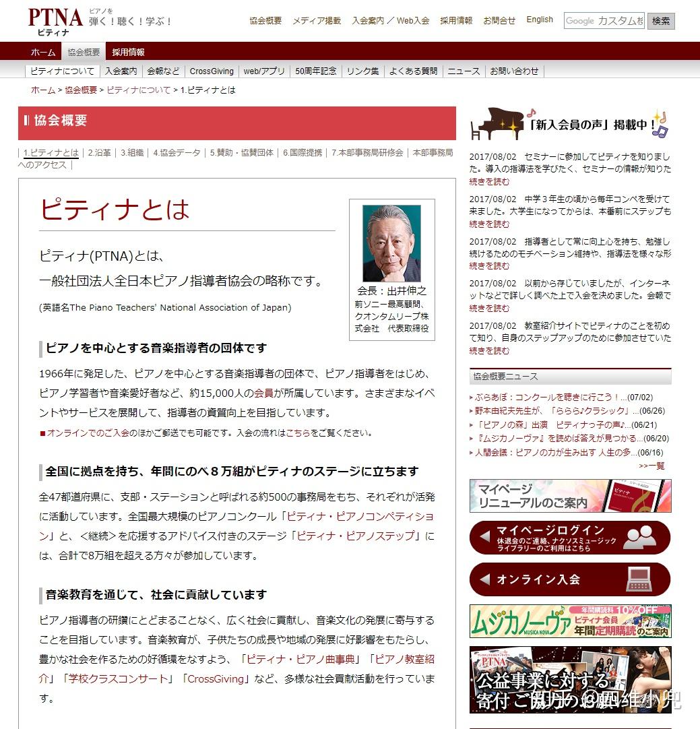700x729 pixels.
Task: Open お問い合わせ submenu item
Action: pos(514,71)
